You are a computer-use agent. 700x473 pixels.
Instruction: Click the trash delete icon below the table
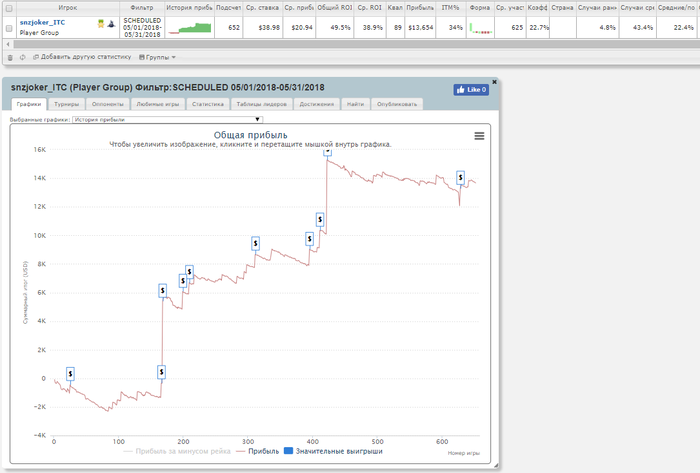coord(10,58)
